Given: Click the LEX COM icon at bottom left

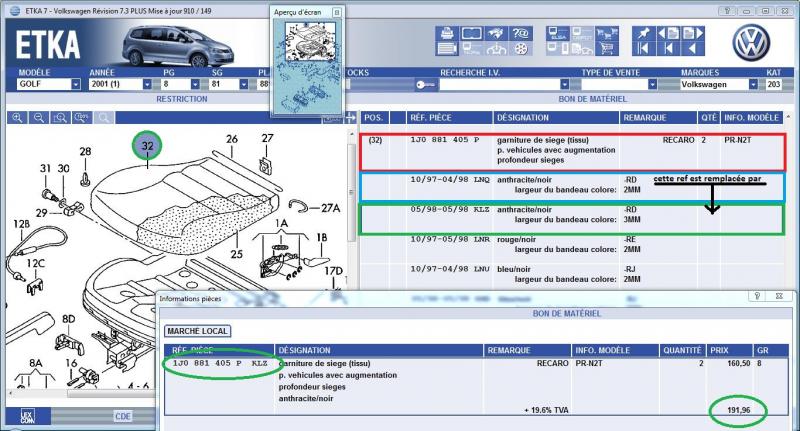Looking at the screenshot, I should (x=28, y=416).
